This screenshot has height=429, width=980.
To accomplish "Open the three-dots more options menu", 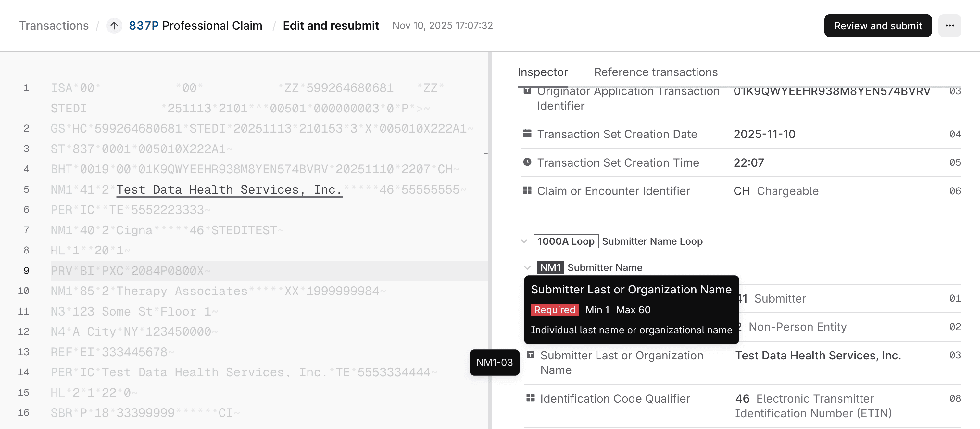I will [949, 26].
